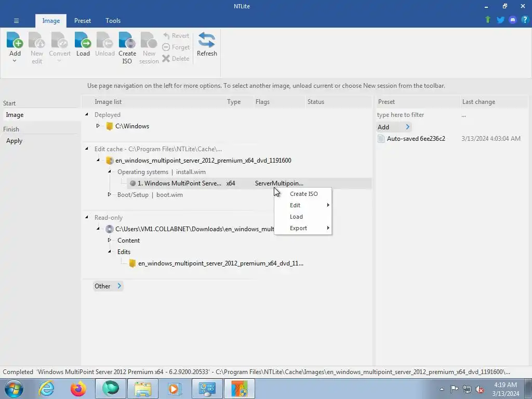Screen dimensions: 532x399
Task: Click the Revert toolbar item
Action: coord(176,36)
